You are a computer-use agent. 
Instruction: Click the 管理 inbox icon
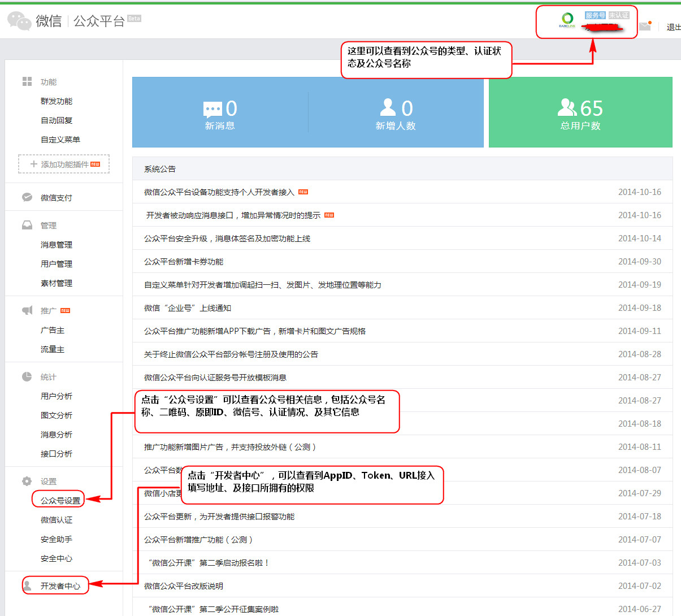27,225
